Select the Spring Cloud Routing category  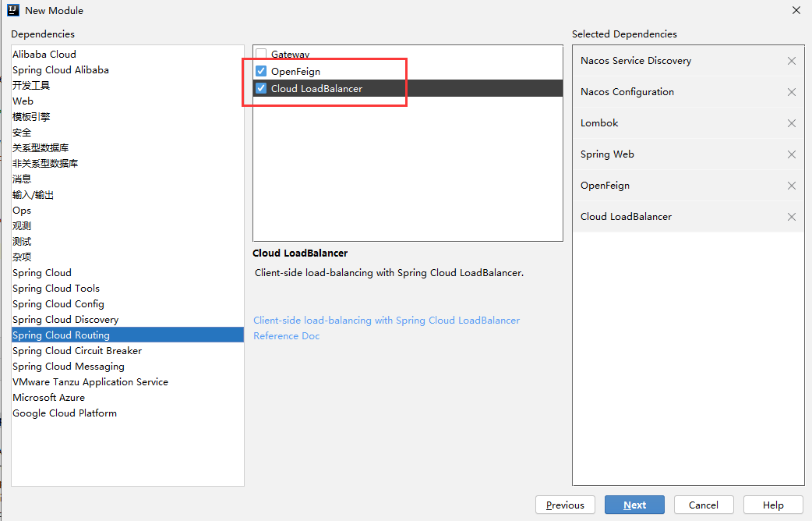tap(127, 335)
